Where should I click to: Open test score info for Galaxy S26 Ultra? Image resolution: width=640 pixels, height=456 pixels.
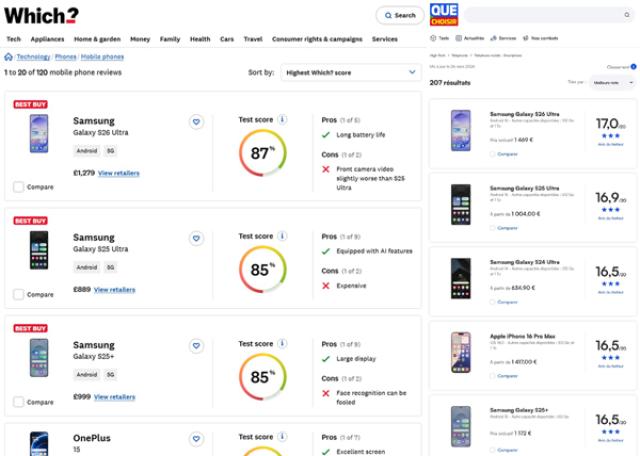click(x=282, y=120)
